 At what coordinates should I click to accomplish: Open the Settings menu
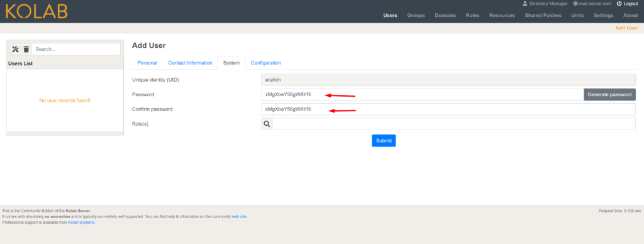point(603,16)
